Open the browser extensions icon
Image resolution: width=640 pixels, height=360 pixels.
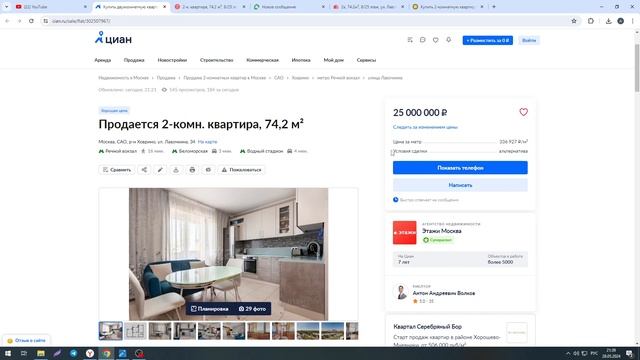point(591,21)
